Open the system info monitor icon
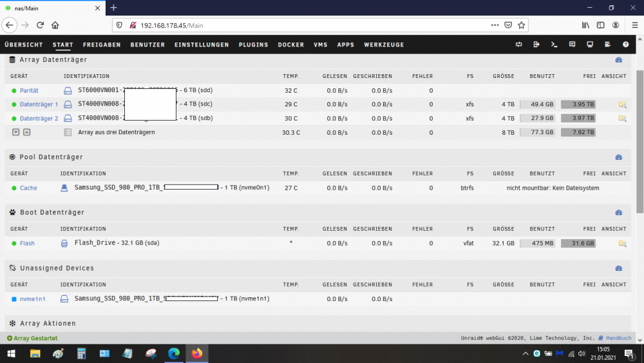Viewport: 644px width, 363px height. [x=590, y=44]
